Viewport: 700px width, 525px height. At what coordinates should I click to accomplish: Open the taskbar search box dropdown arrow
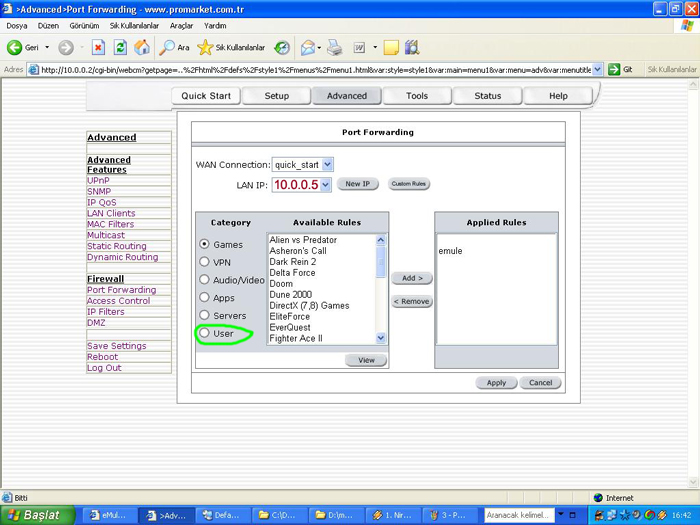[x=561, y=514]
